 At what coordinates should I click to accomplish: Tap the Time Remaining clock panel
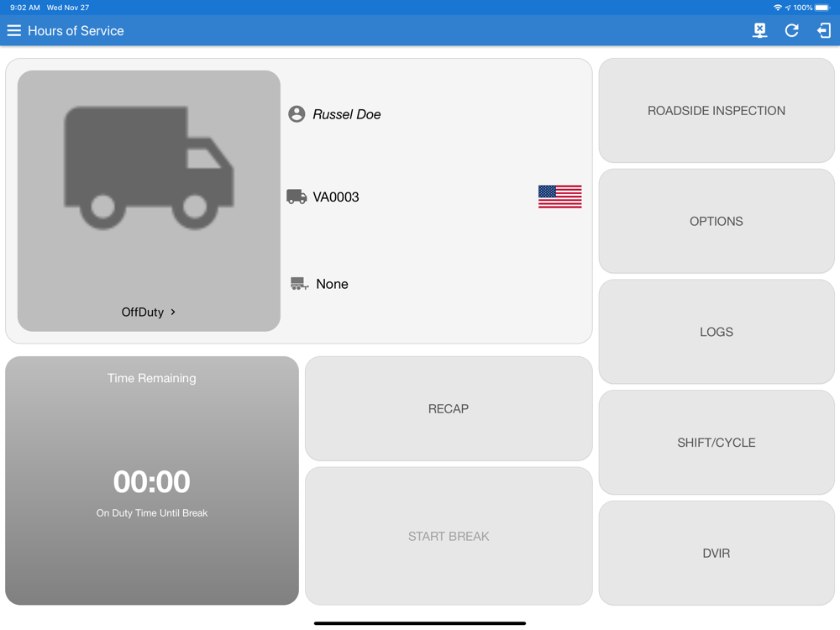coord(152,480)
